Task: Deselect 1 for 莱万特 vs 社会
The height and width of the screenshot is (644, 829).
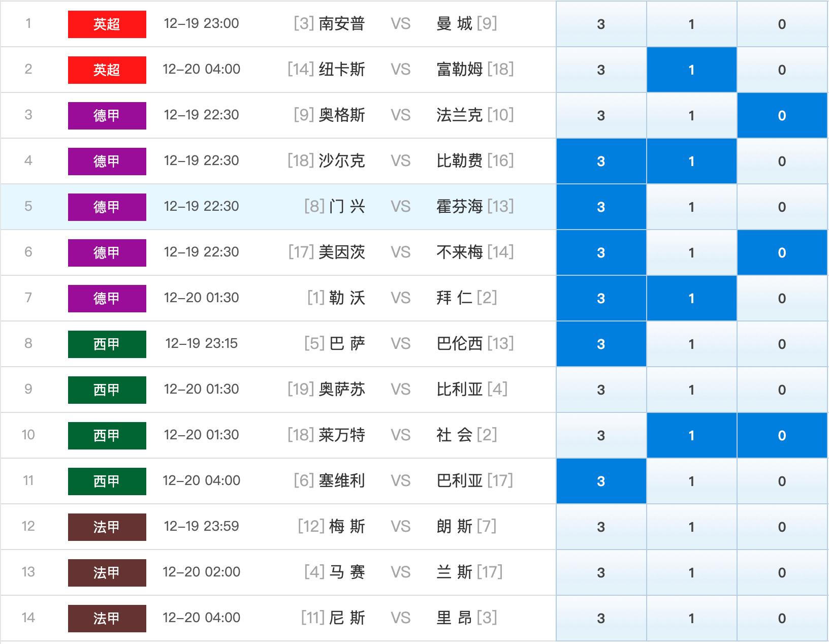Action: (692, 435)
